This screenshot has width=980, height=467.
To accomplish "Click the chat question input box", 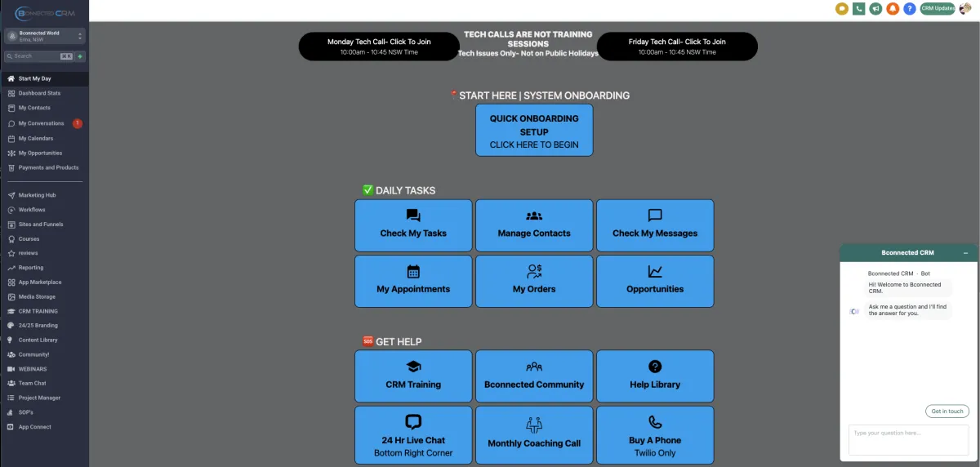I will (908, 439).
